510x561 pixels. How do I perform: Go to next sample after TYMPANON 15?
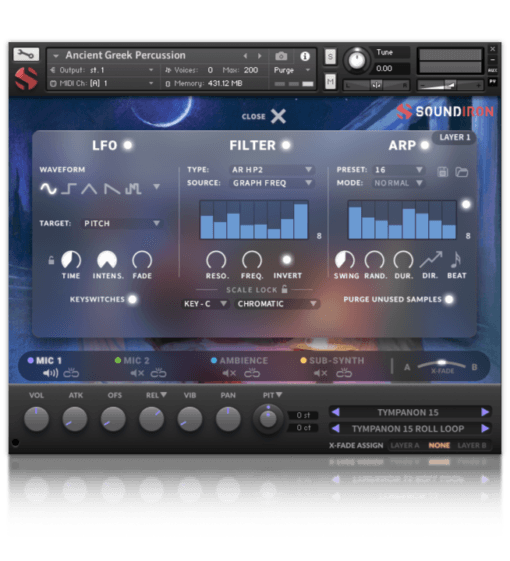pos(485,412)
